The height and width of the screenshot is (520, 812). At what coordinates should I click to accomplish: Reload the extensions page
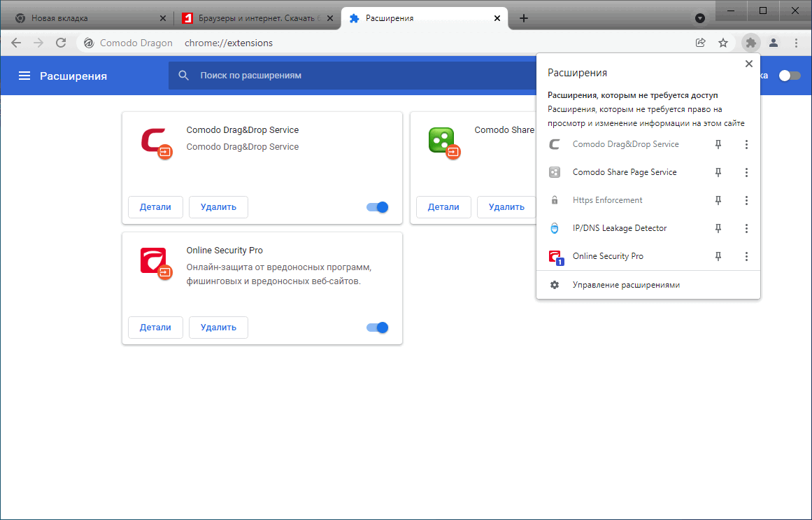61,43
